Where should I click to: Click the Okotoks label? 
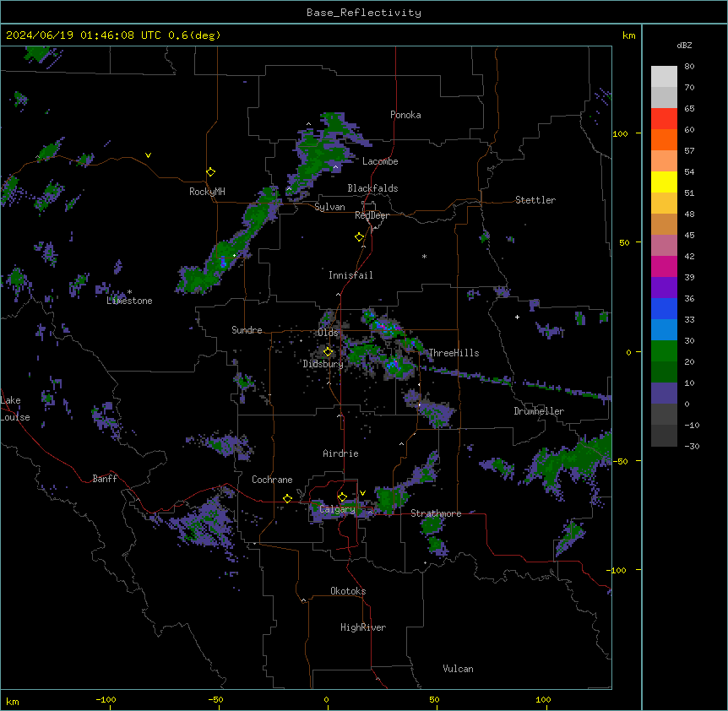coord(348,591)
